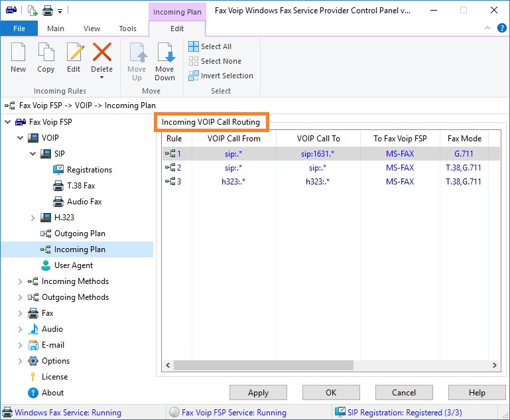This screenshot has width=510, height=420.
Task: Select T.38 Fax in the tree
Action: [x=81, y=186]
